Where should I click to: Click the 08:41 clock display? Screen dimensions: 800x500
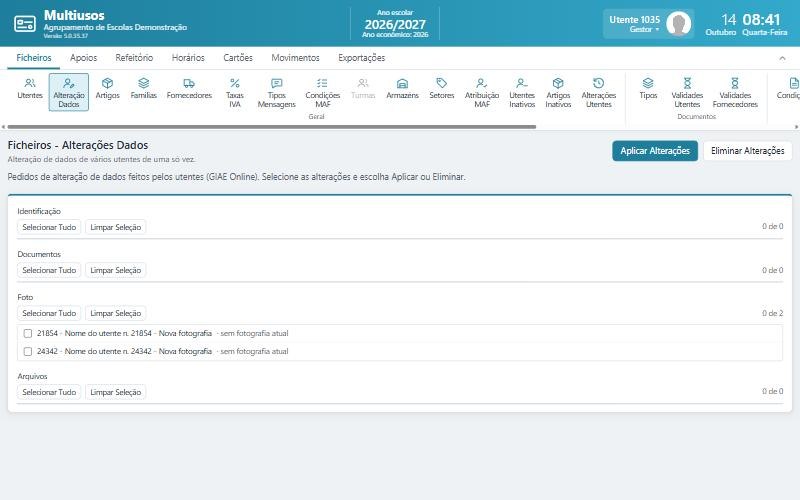[x=761, y=19]
